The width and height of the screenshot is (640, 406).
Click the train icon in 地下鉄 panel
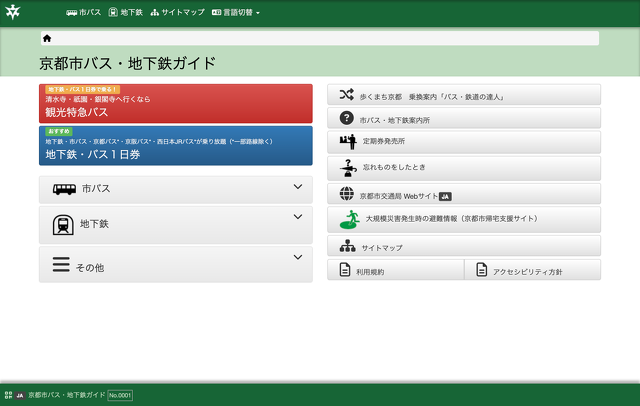click(62, 225)
